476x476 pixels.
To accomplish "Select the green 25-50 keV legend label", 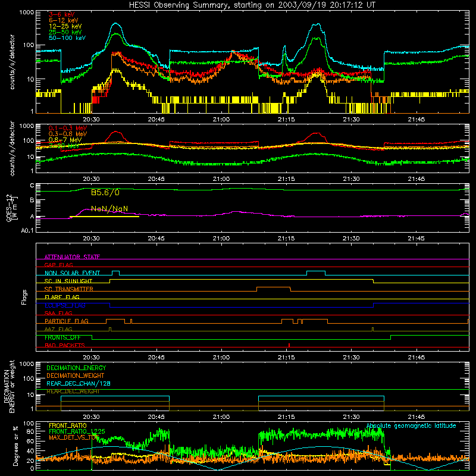I will pyautogui.click(x=65, y=32).
